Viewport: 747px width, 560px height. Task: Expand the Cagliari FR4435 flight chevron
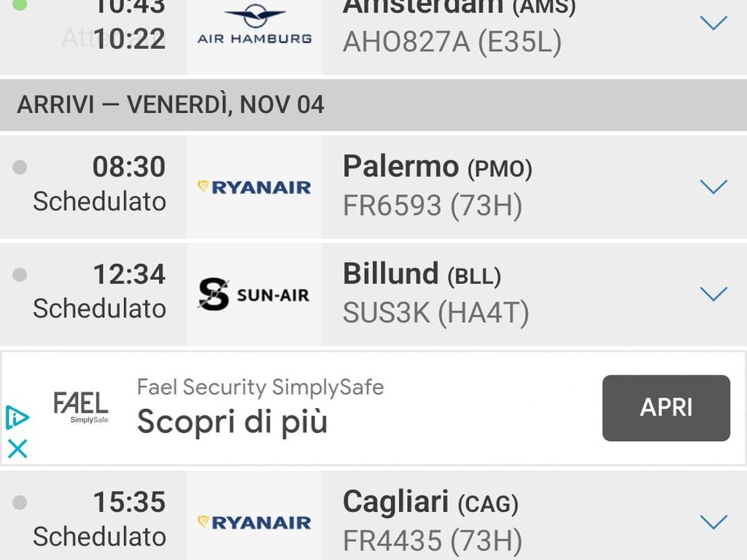point(713,521)
